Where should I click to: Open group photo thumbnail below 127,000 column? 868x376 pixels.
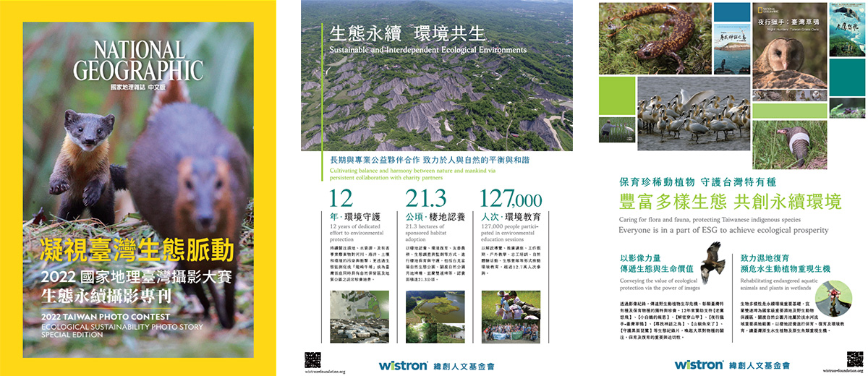point(509,316)
